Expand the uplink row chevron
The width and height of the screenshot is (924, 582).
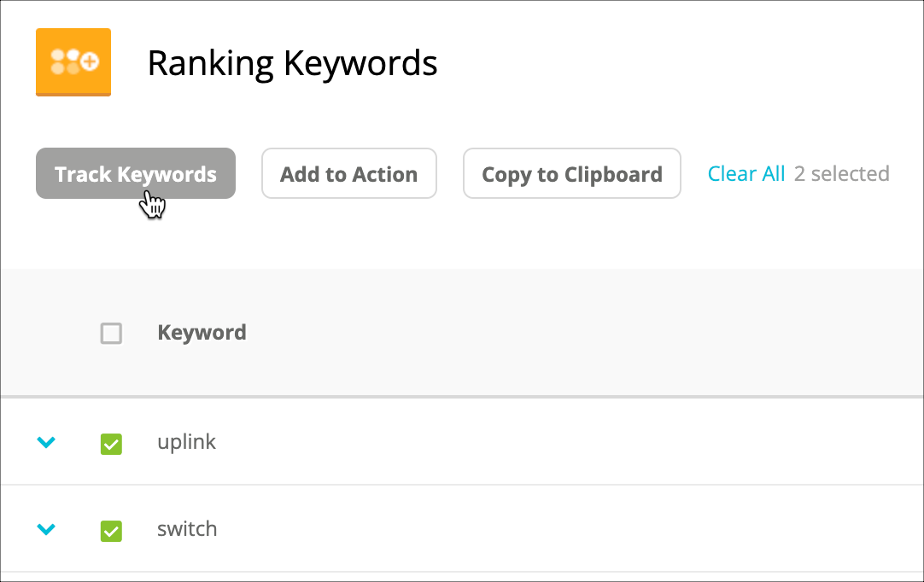click(x=46, y=443)
